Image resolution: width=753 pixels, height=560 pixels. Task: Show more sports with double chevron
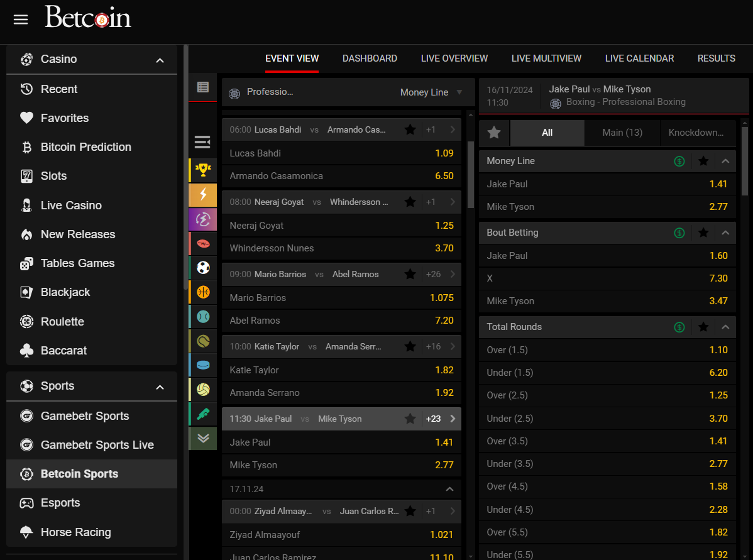click(x=203, y=438)
